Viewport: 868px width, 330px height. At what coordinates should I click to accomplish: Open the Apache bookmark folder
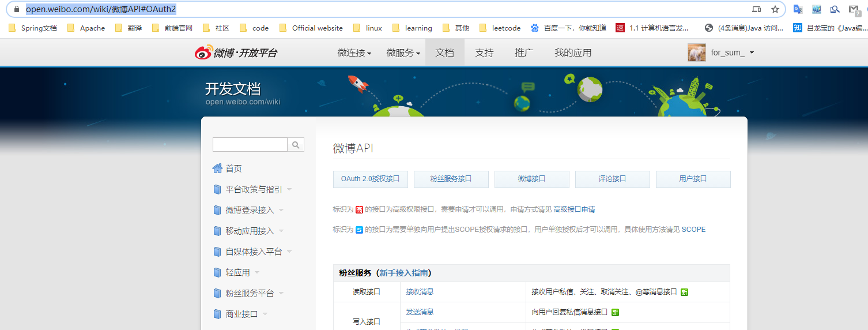[x=86, y=28]
